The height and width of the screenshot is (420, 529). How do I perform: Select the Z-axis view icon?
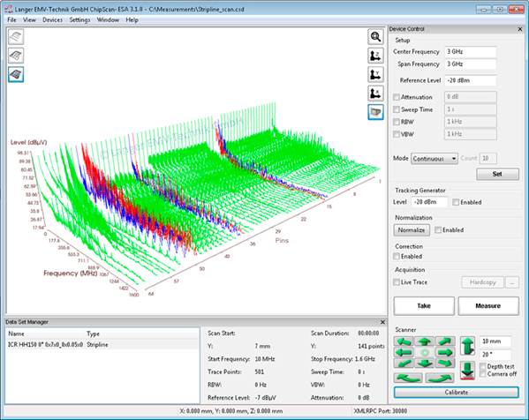click(x=375, y=56)
